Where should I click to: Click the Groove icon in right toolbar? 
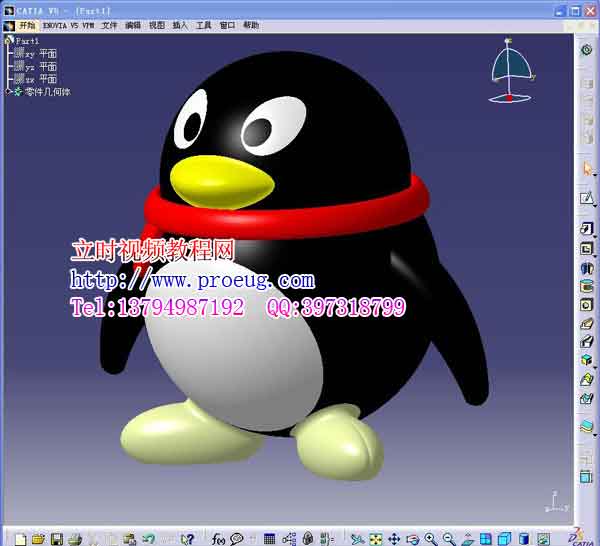(x=586, y=286)
